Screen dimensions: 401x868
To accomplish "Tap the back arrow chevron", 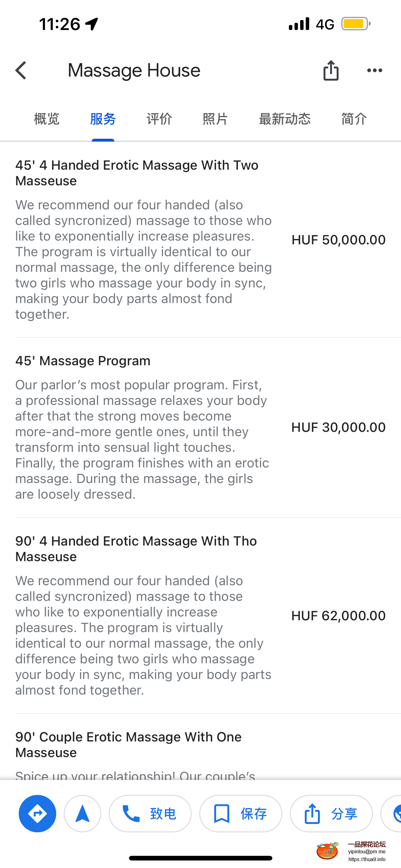I will click(x=21, y=70).
